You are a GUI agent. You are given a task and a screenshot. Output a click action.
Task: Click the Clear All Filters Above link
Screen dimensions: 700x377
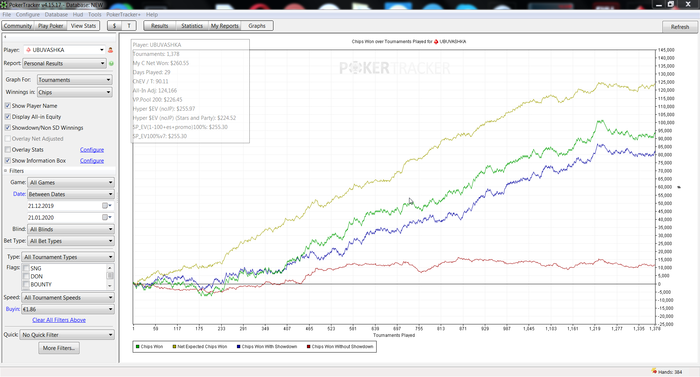(x=59, y=320)
